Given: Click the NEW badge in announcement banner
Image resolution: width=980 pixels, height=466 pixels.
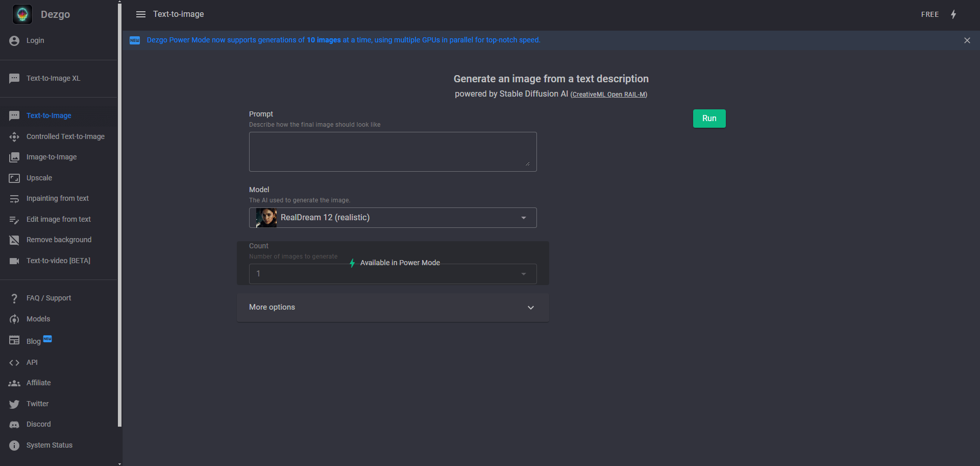Looking at the screenshot, I should point(135,40).
